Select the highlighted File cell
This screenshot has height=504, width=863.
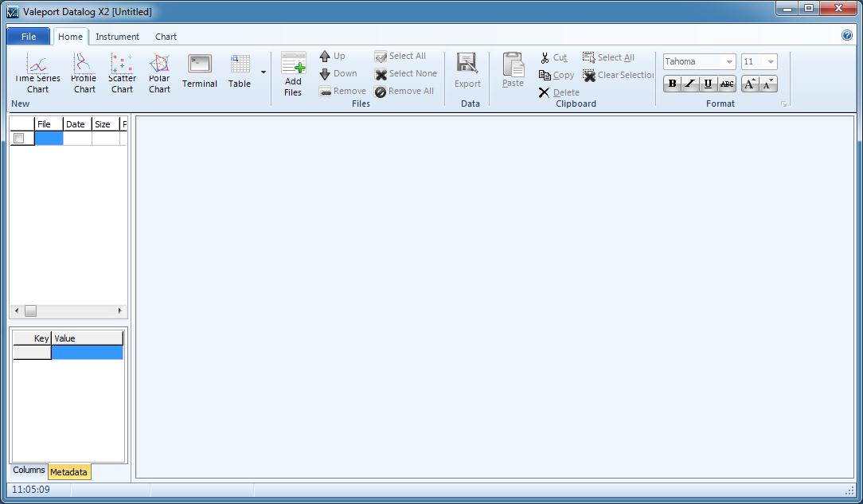click(x=49, y=138)
